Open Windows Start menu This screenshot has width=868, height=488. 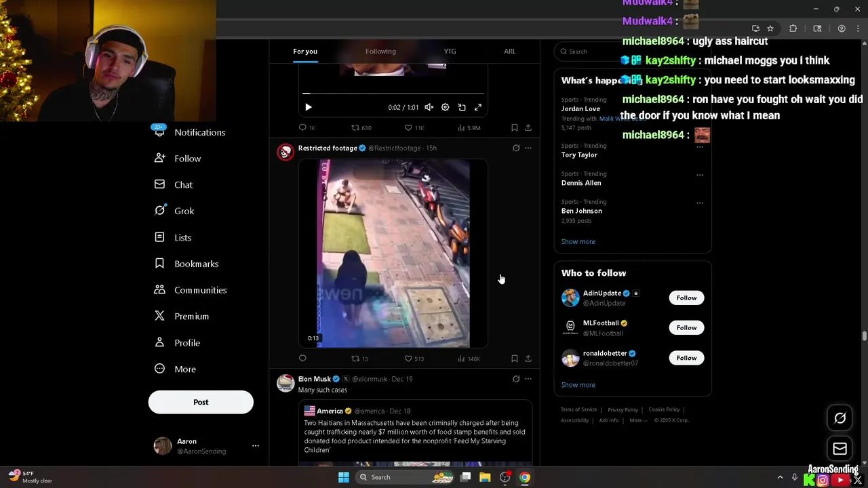(344, 477)
